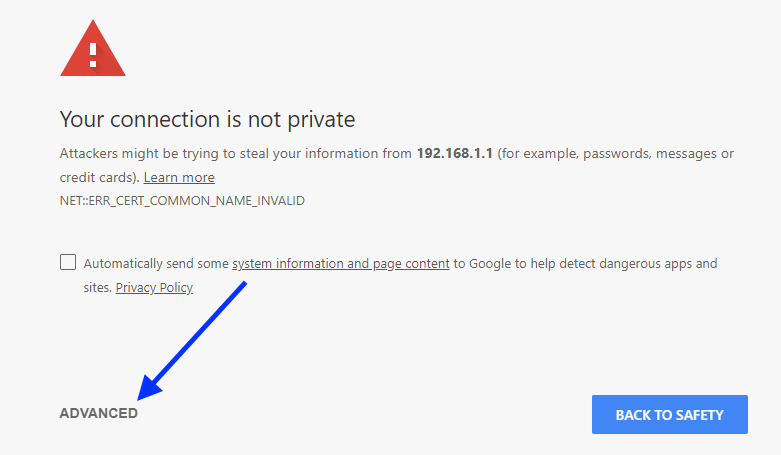Click the 'Your connection is not private' heading
The height and width of the screenshot is (455, 781).
coord(207,120)
